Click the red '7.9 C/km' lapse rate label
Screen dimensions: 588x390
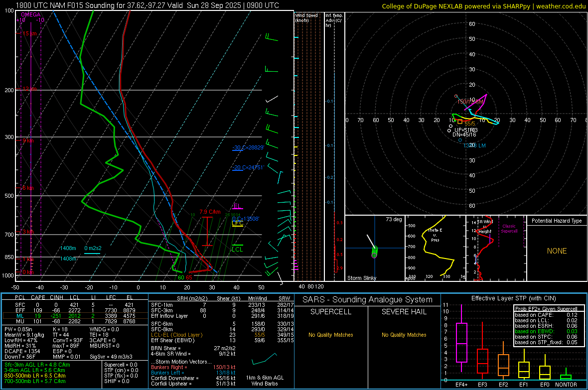click(210, 212)
